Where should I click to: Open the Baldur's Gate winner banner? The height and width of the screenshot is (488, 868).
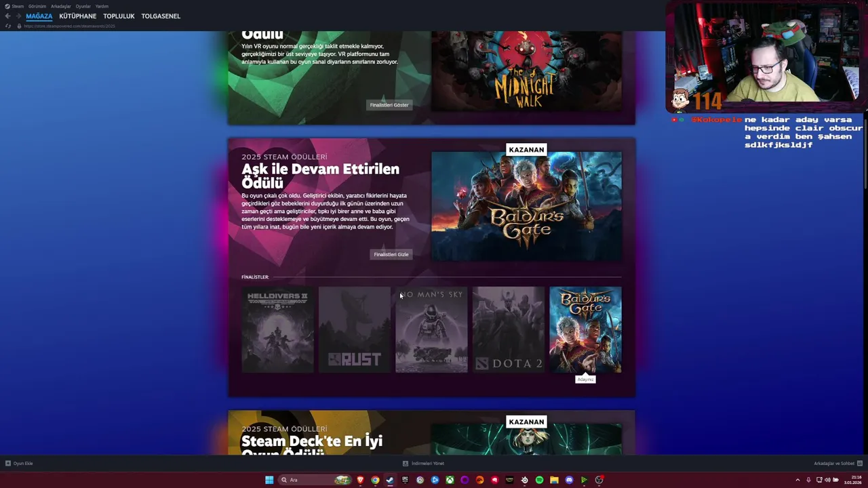click(526, 206)
